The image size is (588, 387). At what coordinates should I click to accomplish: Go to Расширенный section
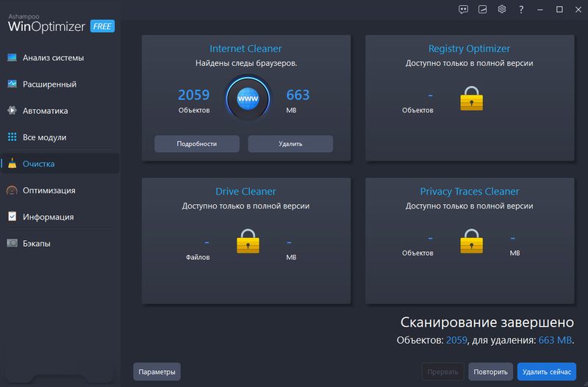point(60,84)
